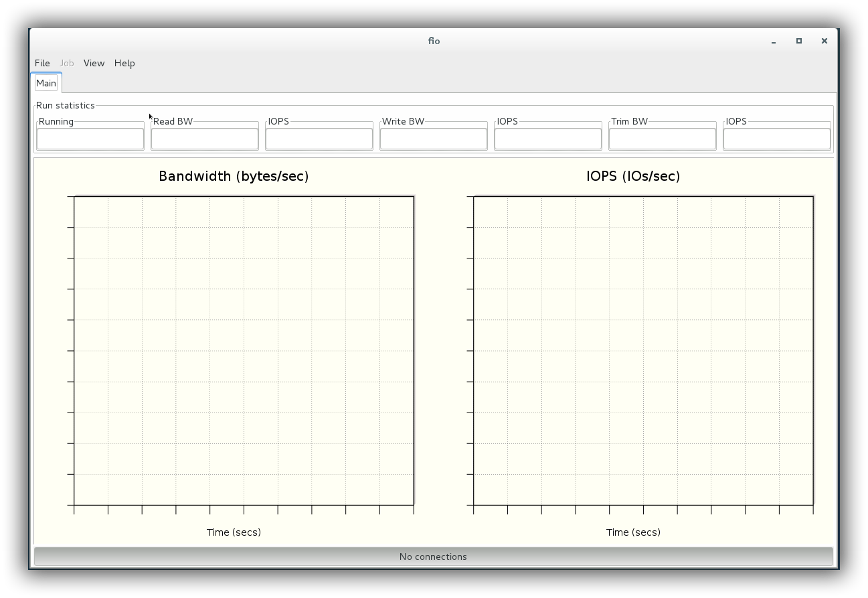Minimize the fio window
The image size is (868, 598).
click(774, 41)
